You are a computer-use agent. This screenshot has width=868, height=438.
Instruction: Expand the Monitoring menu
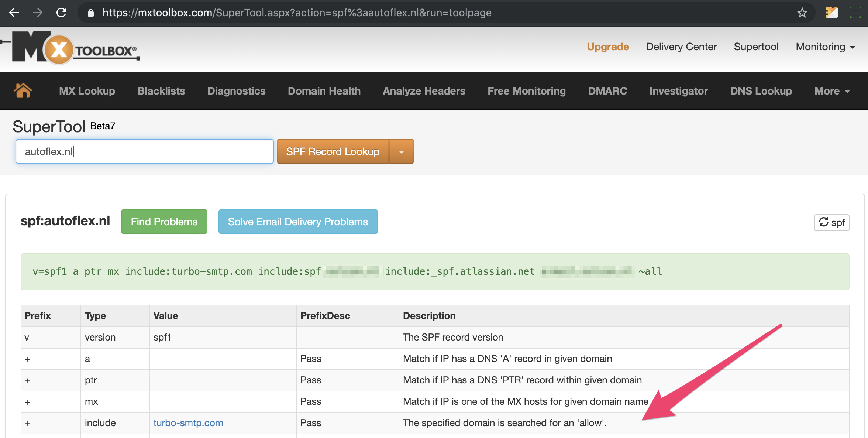[x=825, y=47]
